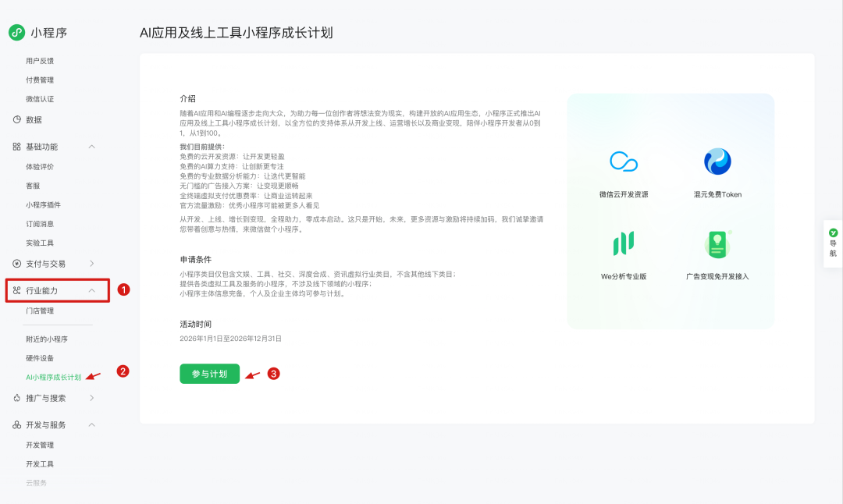
Task: Collapse the 基础功能 section chevron
Action: [x=92, y=147]
